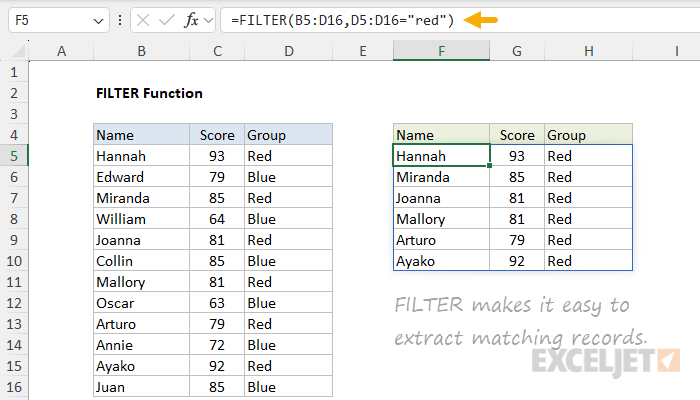This screenshot has width=700, height=400.
Task: Select Miranda in the filtered results
Action: pyautogui.click(x=442, y=177)
